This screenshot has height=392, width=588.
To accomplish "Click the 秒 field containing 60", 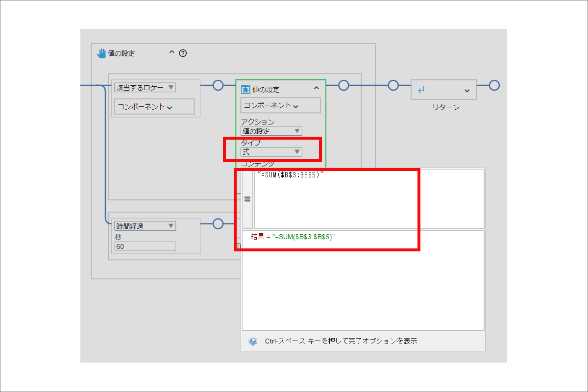I will pyautogui.click(x=145, y=246).
